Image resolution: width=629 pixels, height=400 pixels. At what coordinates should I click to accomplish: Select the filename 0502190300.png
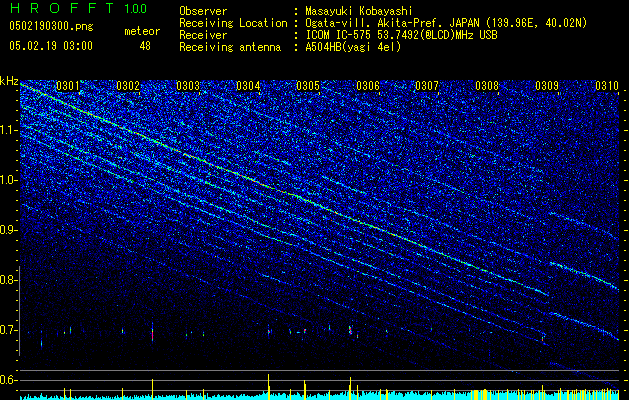(x=51, y=27)
